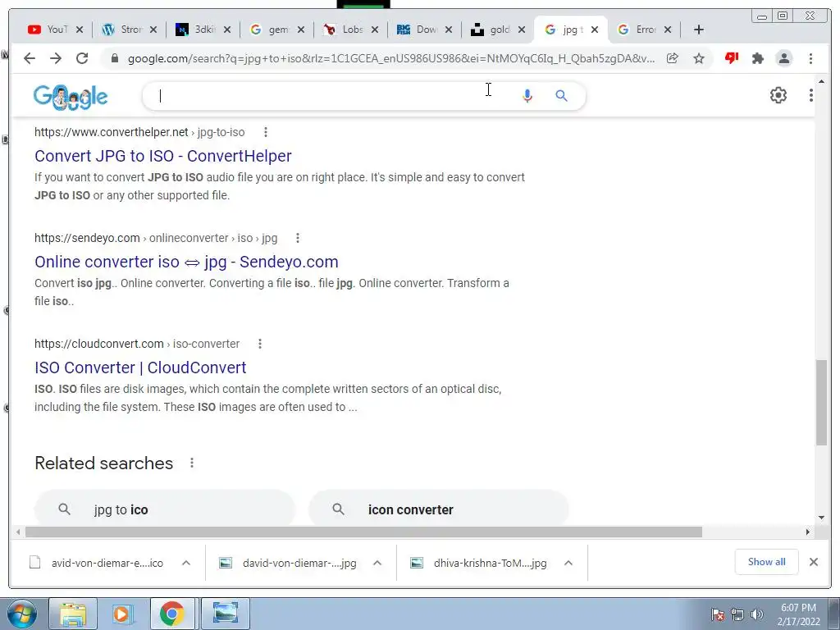Image resolution: width=840 pixels, height=630 pixels.
Task: Open the network tray icon
Action: tap(737, 614)
